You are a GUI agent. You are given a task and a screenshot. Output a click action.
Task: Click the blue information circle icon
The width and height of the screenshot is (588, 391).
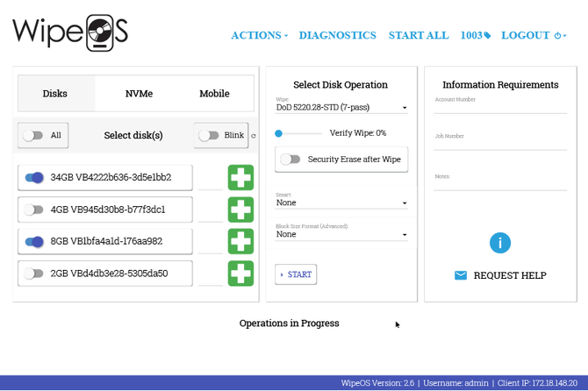pos(500,243)
